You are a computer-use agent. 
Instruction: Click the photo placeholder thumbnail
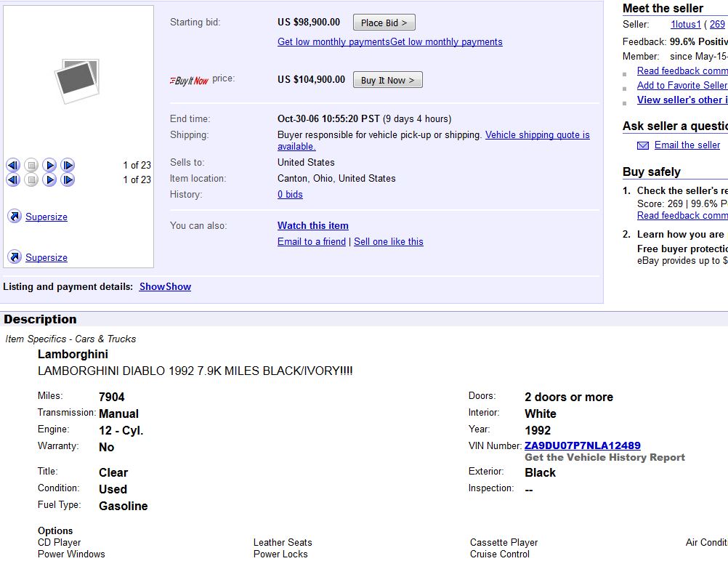(x=77, y=81)
